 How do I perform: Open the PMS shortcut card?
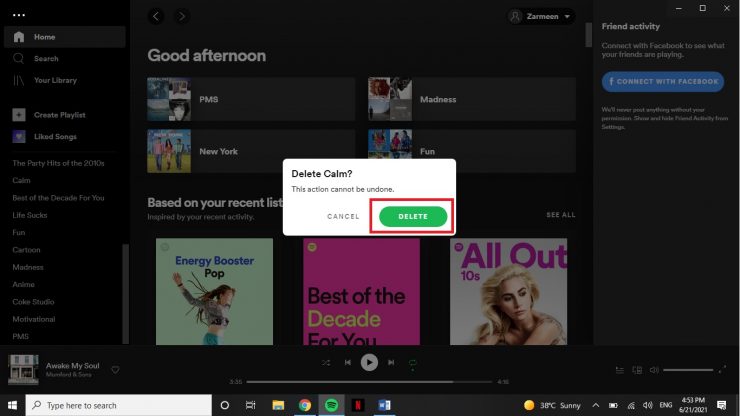(x=251, y=99)
